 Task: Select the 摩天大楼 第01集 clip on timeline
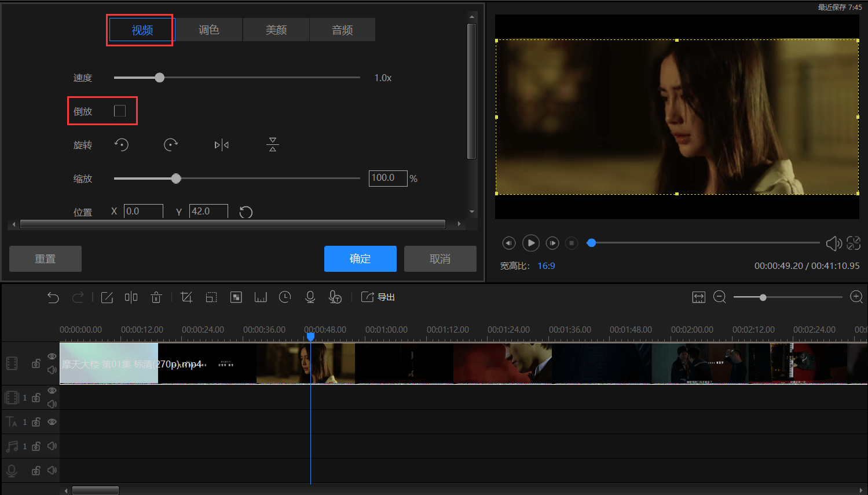[463, 363]
